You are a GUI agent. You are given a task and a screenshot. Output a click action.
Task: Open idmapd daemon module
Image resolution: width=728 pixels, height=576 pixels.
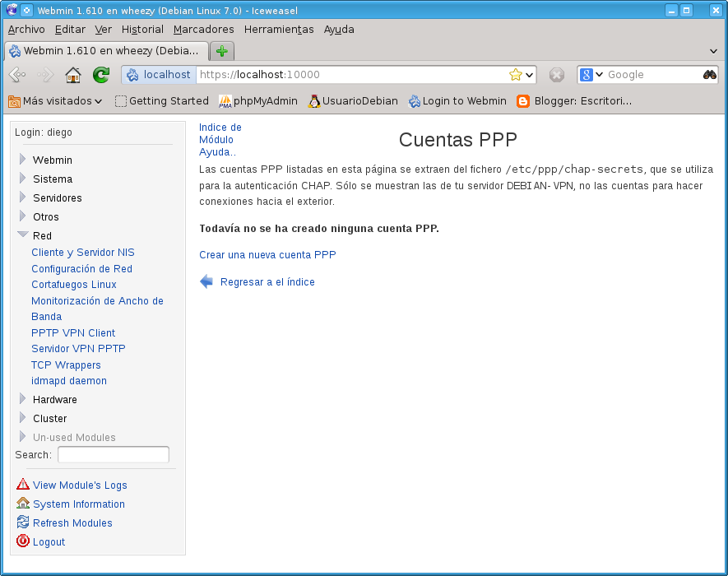pos(69,380)
